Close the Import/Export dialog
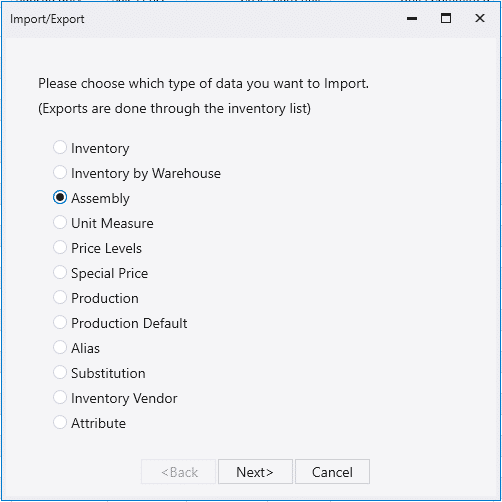The image size is (502, 502). 480,18
